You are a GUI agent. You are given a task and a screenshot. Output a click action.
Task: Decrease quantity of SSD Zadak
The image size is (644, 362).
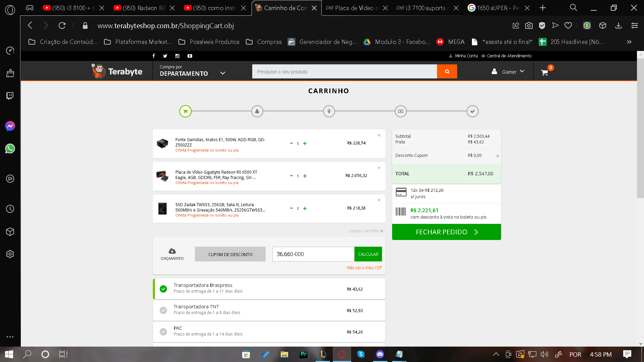point(291,208)
